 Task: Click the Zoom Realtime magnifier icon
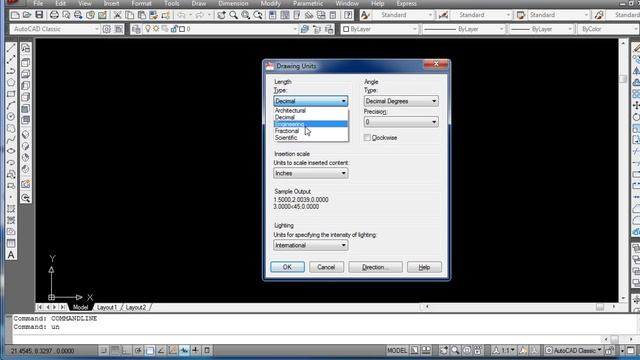233,16
